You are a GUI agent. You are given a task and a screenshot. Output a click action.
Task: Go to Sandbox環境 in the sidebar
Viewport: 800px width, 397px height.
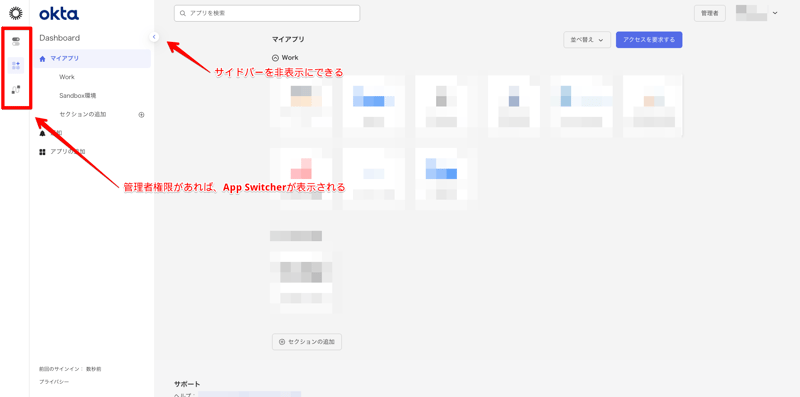(x=78, y=95)
